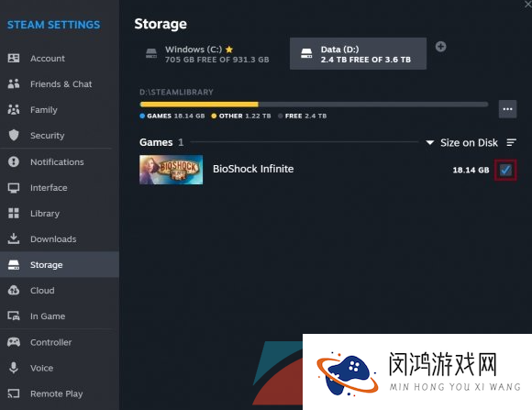Viewport: 532px width, 410px height.
Task: Click the sort order lines icon
Action: click(x=511, y=142)
